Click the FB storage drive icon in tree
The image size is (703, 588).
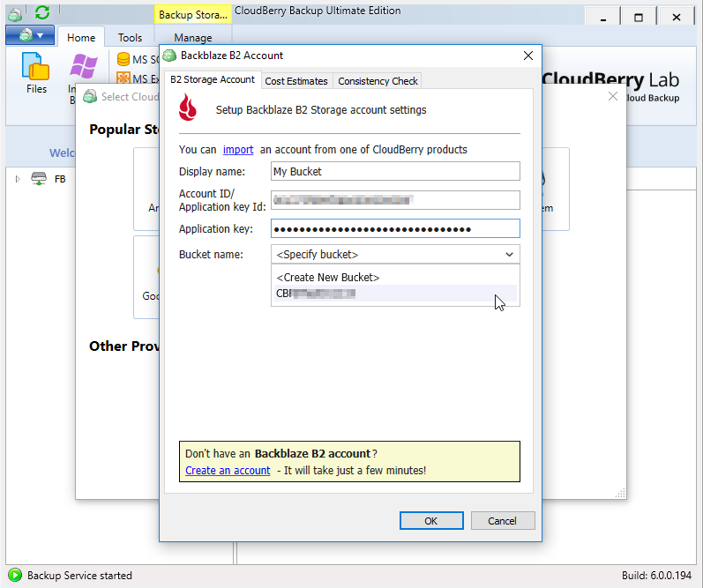pos(39,178)
